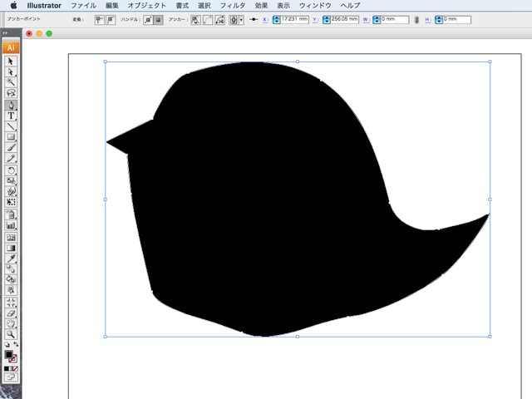Screen dimensions: 532x399
Task: Select the Selection (black arrow) tool
Action: [12, 62]
